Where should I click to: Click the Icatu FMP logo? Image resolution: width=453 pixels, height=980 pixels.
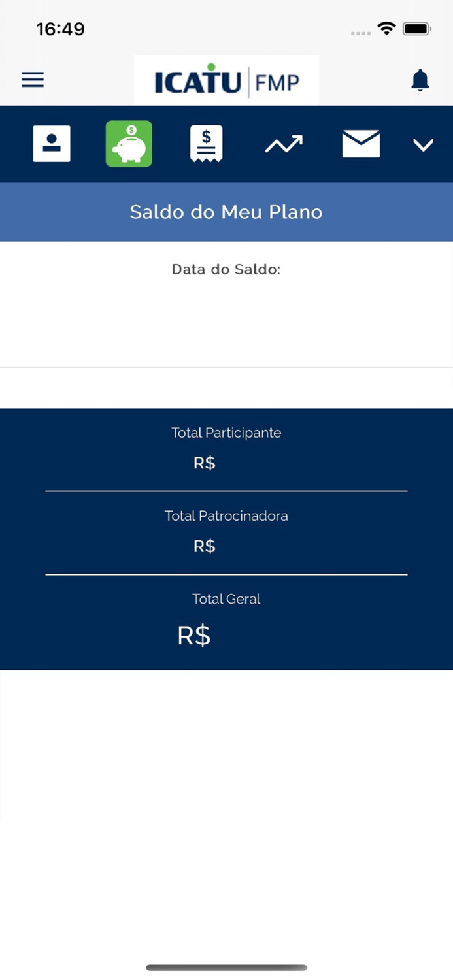click(x=226, y=79)
